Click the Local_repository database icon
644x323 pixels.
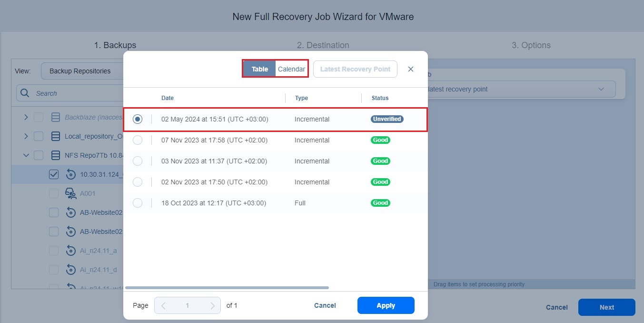55,136
